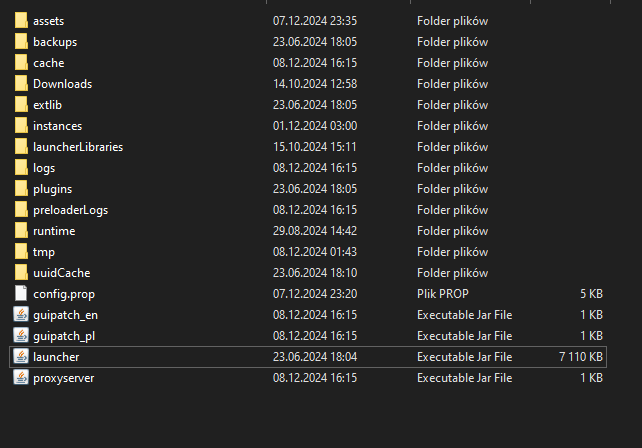Click the preloaderLogs folder name
642x448 pixels.
70,210
